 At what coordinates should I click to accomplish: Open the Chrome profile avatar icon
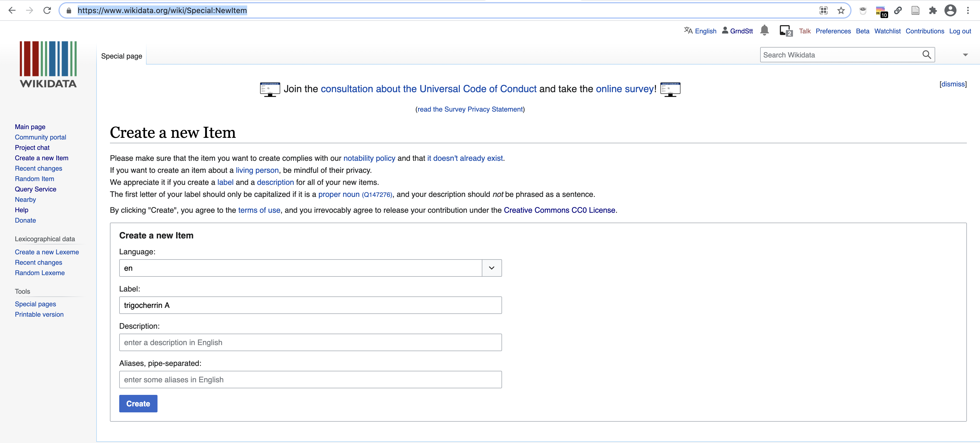[950, 11]
